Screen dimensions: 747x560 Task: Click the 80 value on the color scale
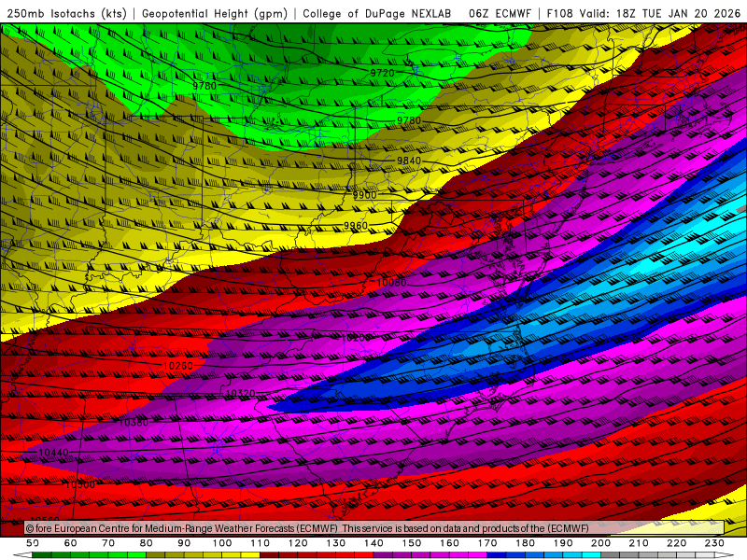[x=147, y=543]
